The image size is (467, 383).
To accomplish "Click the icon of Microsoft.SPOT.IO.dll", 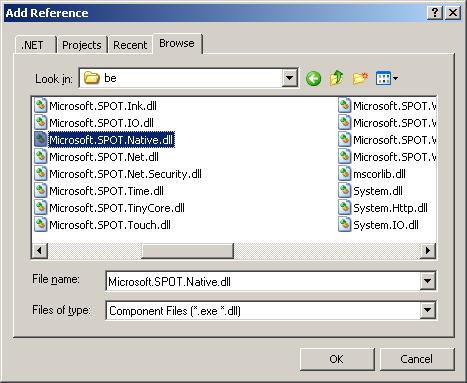I will (41, 123).
